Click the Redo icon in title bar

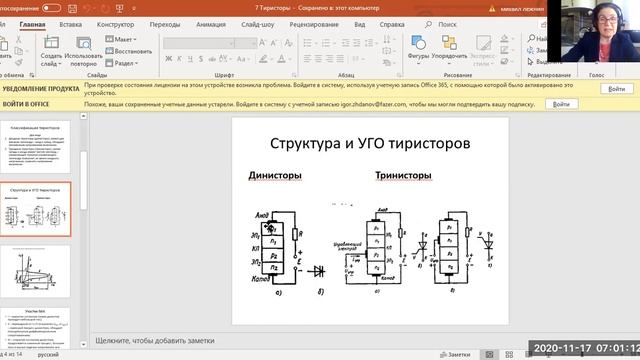click(105, 9)
